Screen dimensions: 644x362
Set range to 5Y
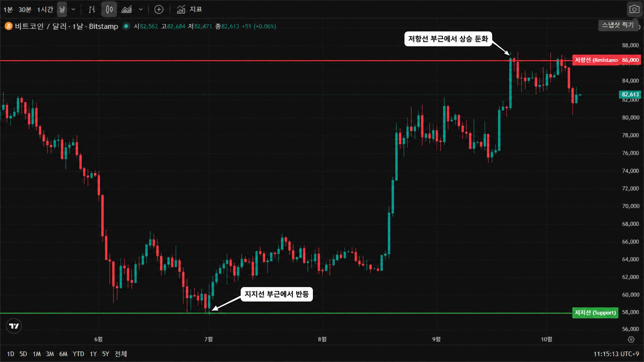[105, 354]
